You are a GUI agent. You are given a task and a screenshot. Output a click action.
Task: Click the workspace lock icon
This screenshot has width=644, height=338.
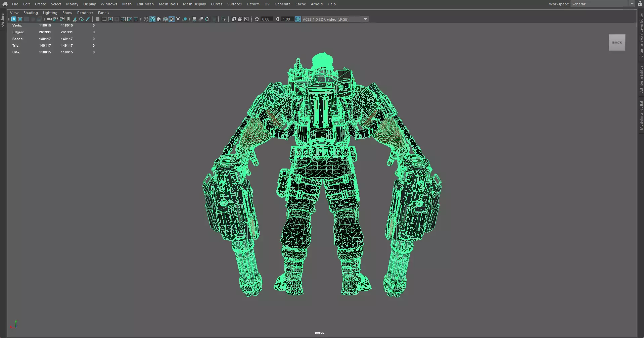click(x=640, y=4)
